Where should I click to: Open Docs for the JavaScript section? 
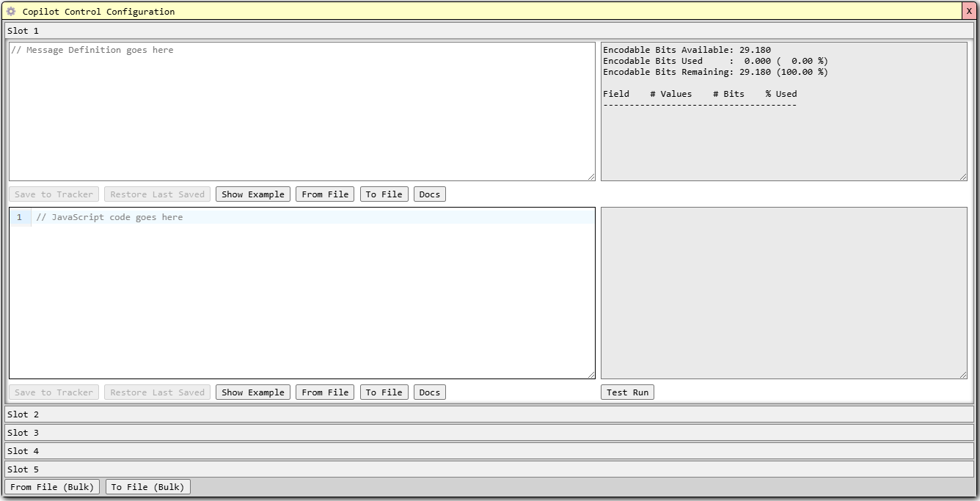click(429, 392)
